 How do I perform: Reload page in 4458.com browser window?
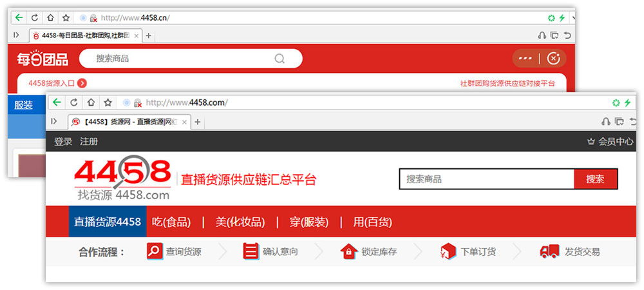tap(74, 102)
